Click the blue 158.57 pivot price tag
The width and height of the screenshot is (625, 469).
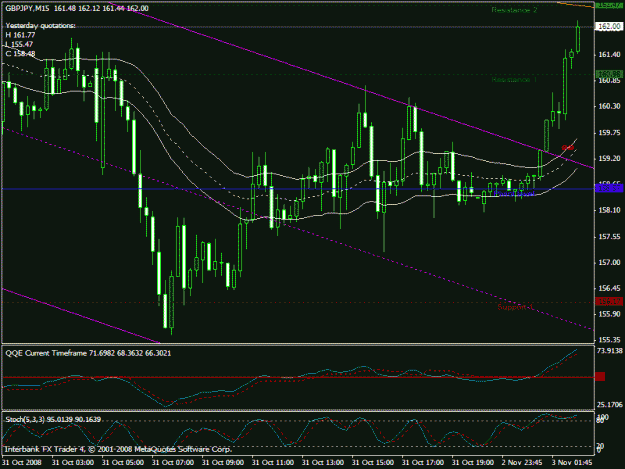coord(609,188)
